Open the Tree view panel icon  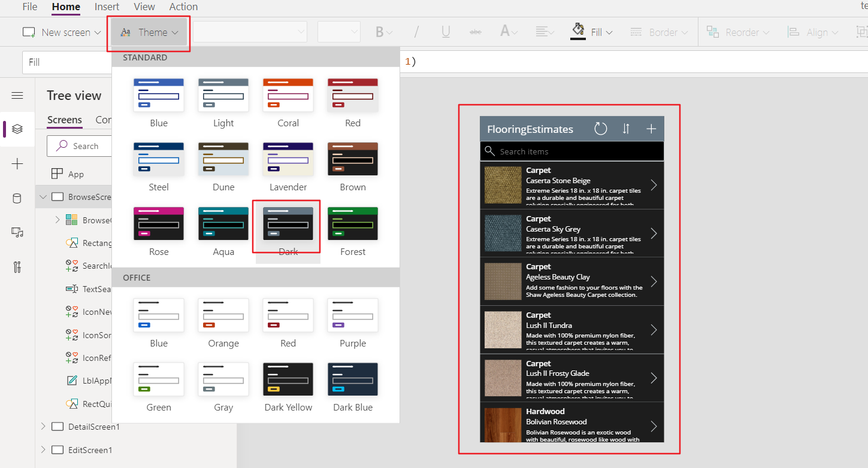(x=17, y=129)
